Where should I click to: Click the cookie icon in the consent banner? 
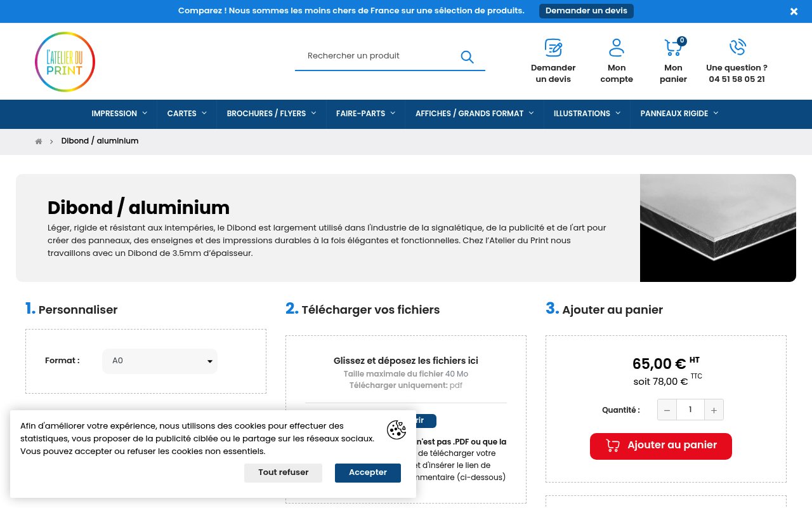click(396, 430)
